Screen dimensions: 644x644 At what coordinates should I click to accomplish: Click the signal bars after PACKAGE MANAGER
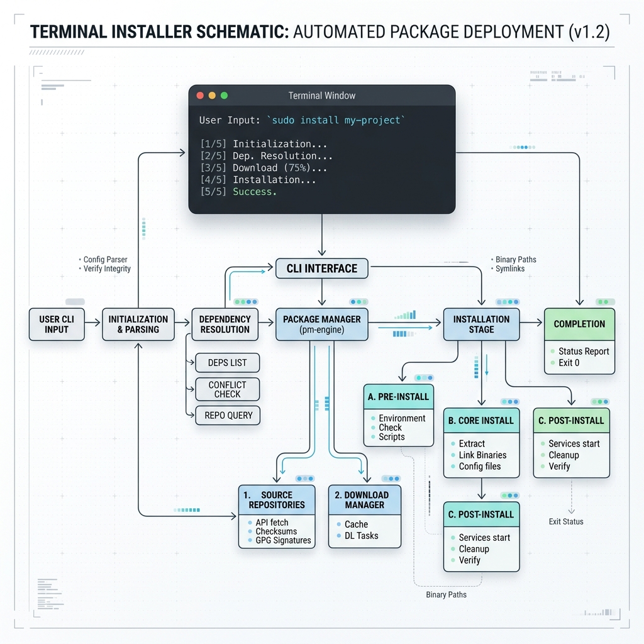coord(405,315)
